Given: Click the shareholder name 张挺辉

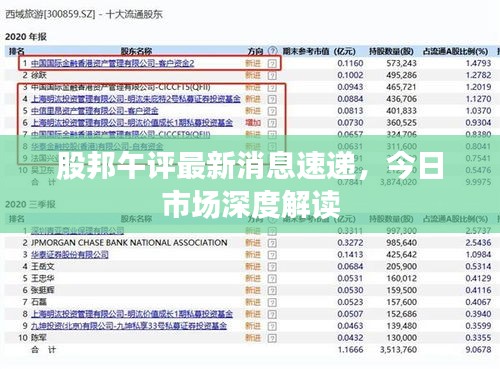Looking at the screenshot, I should point(42,290).
